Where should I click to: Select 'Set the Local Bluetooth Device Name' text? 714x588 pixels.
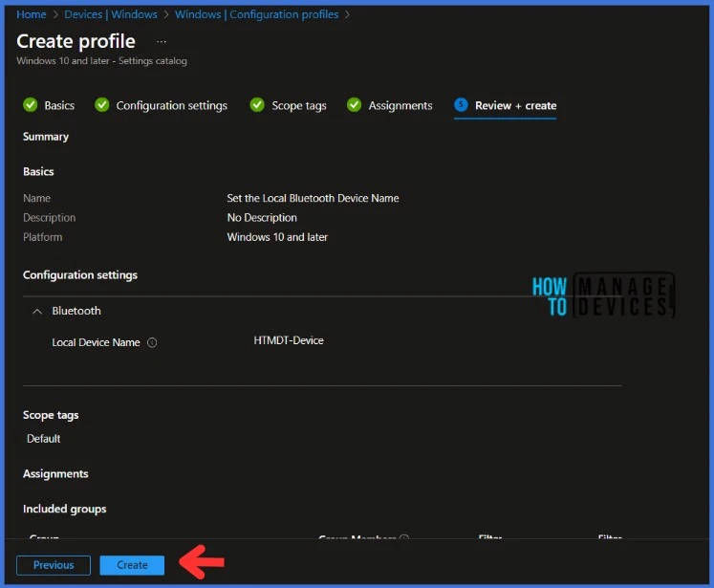(x=313, y=198)
